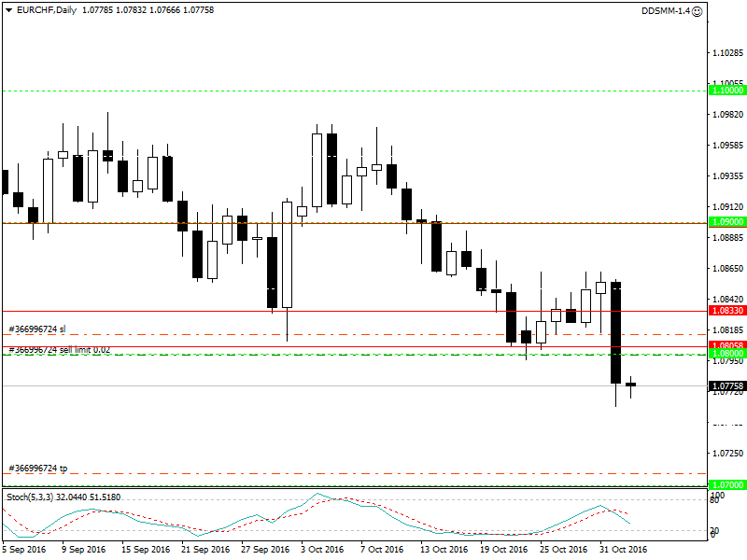747x560 pixels.
Task: Select the DDSMM-1.4 expert advisor label
Action: pyautogui.click(x=666, y=11)
